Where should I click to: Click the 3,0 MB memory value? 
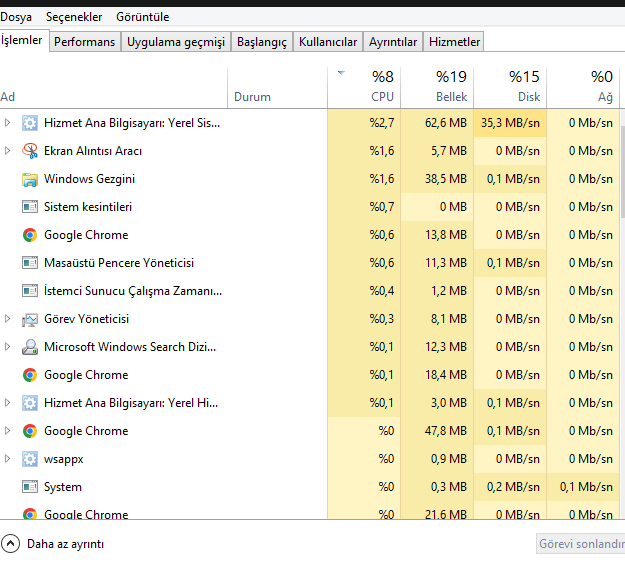coord(448,403)
